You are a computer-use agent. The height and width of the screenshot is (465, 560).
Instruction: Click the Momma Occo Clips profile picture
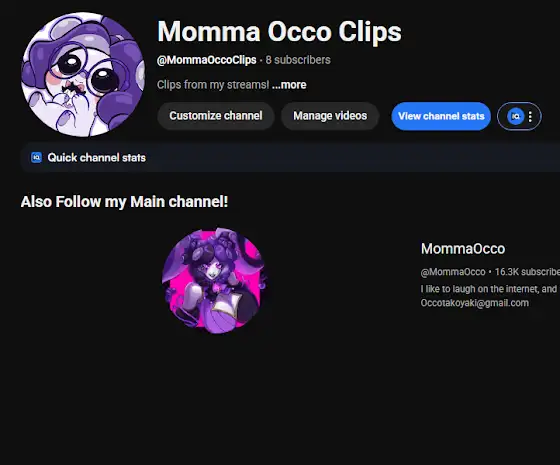(83, 74)
